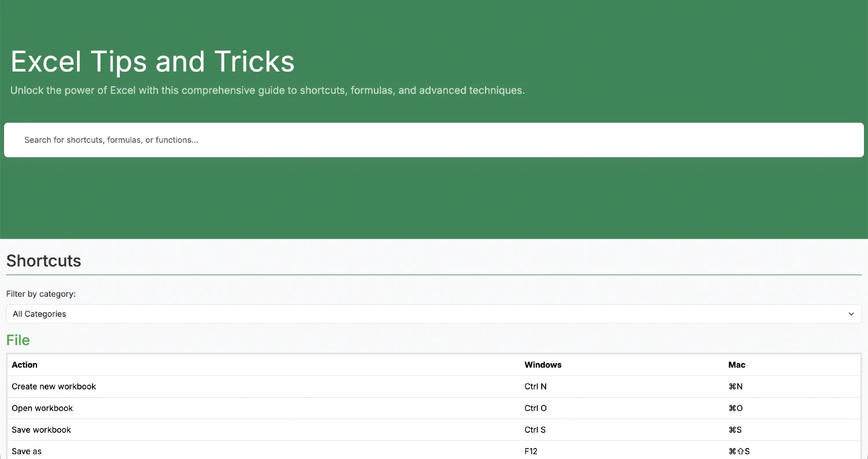Select the Mac column header
Viewport: 868px width, 459px height.
(x=737, y=365)
